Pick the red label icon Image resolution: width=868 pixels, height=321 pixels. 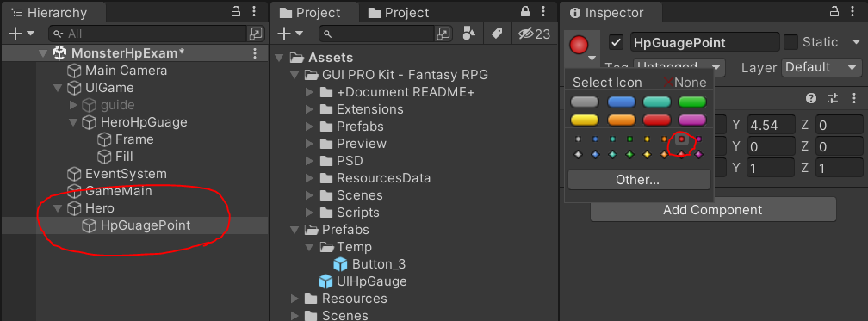tap(656, 120)
